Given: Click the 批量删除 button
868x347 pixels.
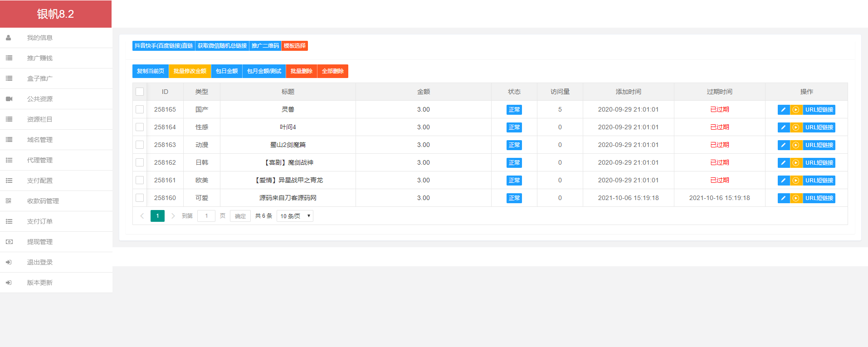Looking at the screenshot, I should coord(301,71).
